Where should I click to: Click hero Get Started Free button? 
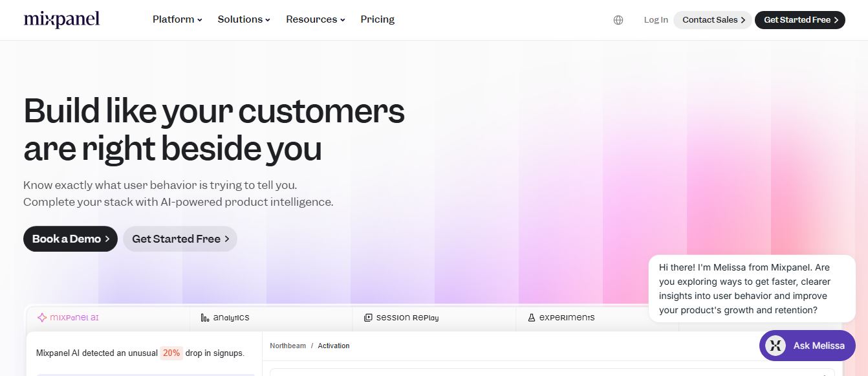tap(180, 239)
